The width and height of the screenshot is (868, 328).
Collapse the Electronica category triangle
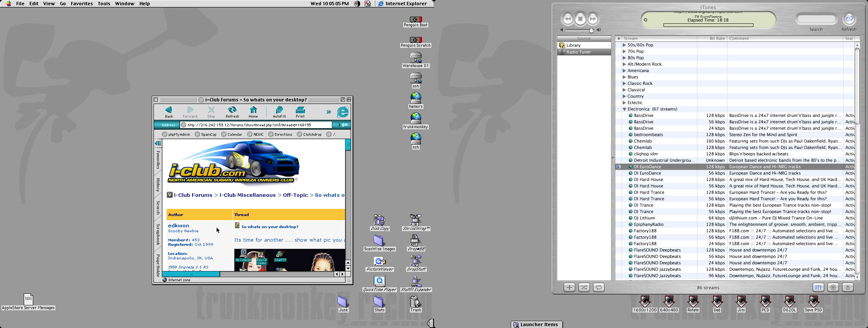click(x=624, y=109)
